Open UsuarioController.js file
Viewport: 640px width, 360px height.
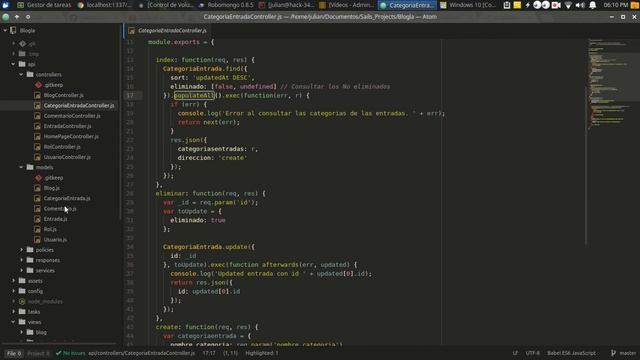(67, 157)
